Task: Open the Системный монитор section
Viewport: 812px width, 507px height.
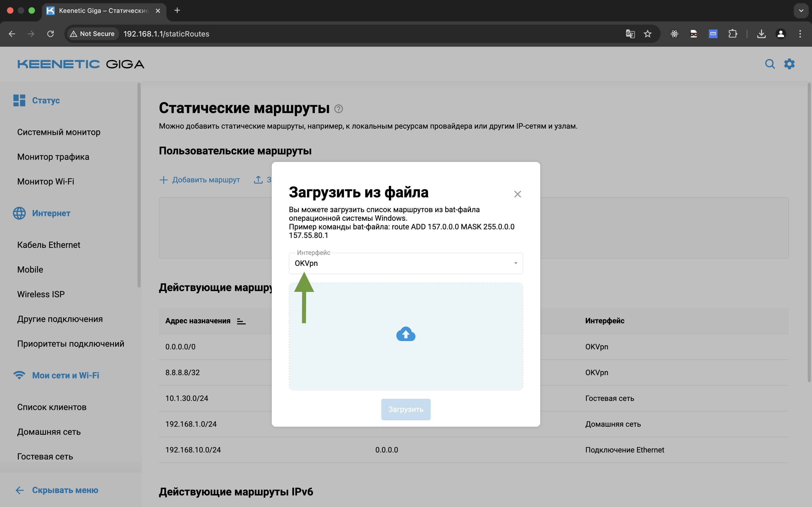Action: click(x=59, y=132)
